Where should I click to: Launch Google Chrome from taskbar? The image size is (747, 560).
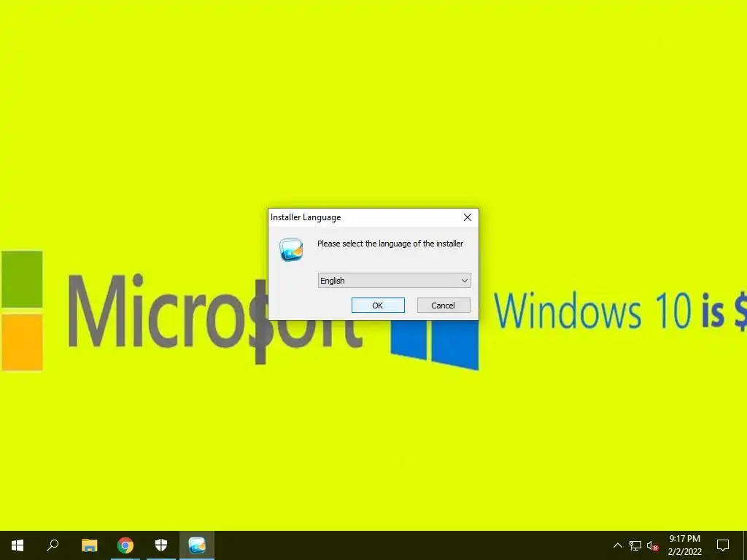pos(125,545)
